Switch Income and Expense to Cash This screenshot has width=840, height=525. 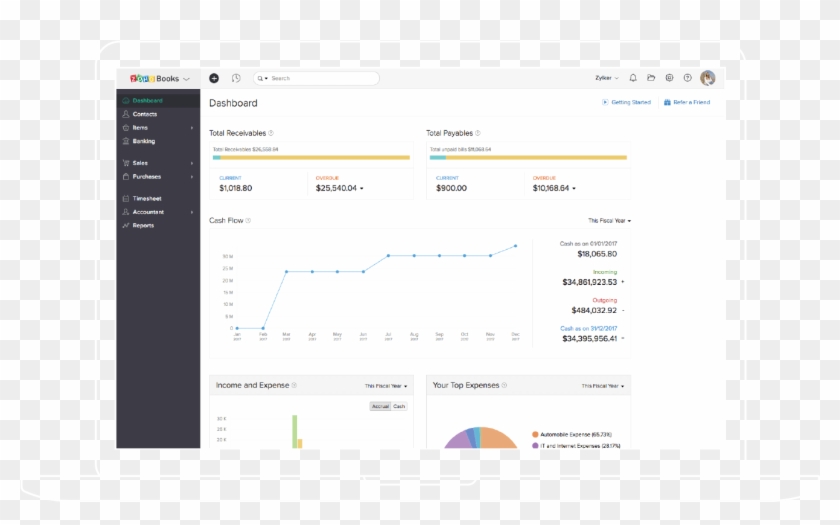399,406
